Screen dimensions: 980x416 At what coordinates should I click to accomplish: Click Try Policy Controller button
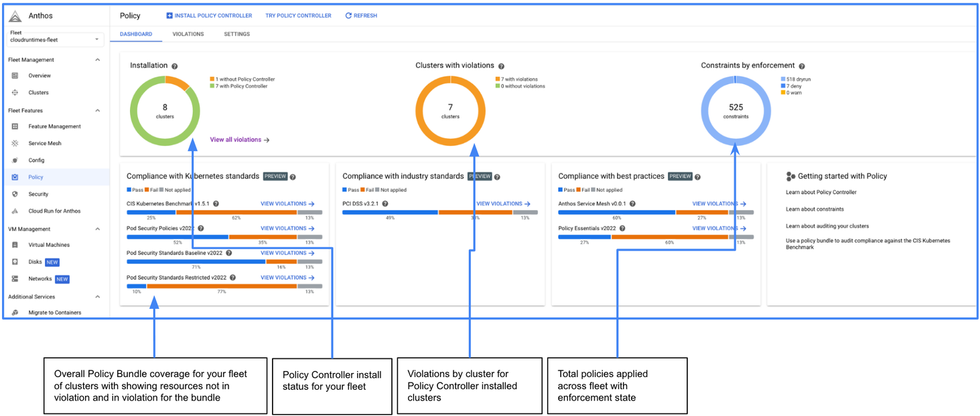pos(298,15)
